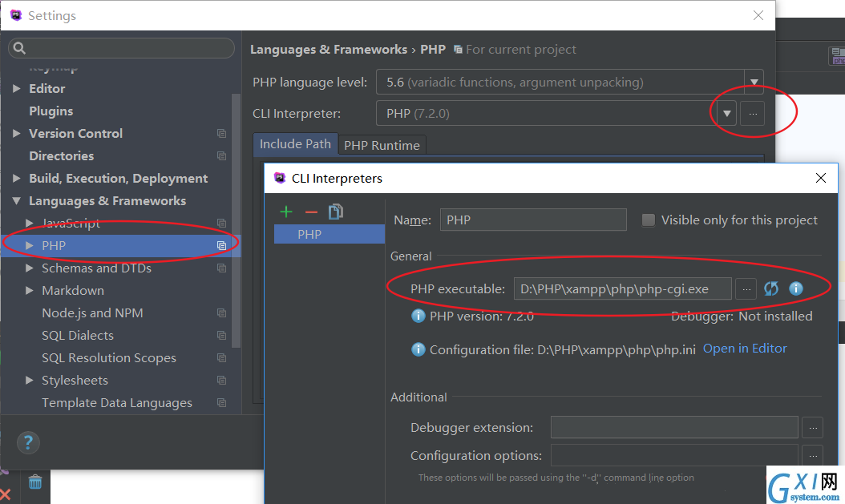Browse for the Debugger extension file
The image size is (845, 504).
click(x=813, y=428)
